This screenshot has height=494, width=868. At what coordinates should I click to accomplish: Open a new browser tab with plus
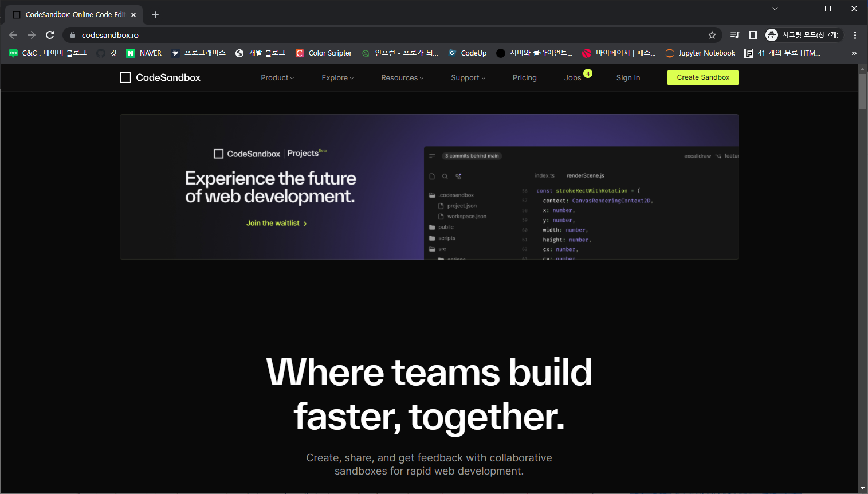[155, 15]
